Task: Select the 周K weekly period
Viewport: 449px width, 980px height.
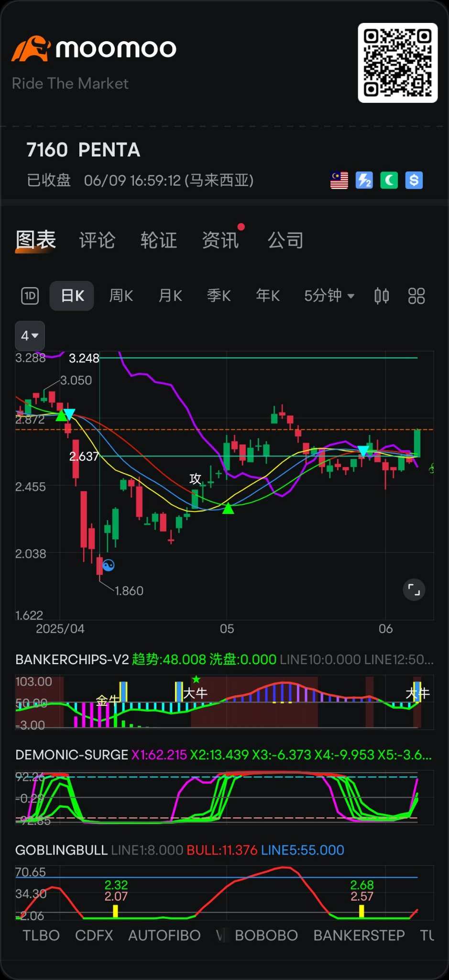Action: [x=121, y=296]
